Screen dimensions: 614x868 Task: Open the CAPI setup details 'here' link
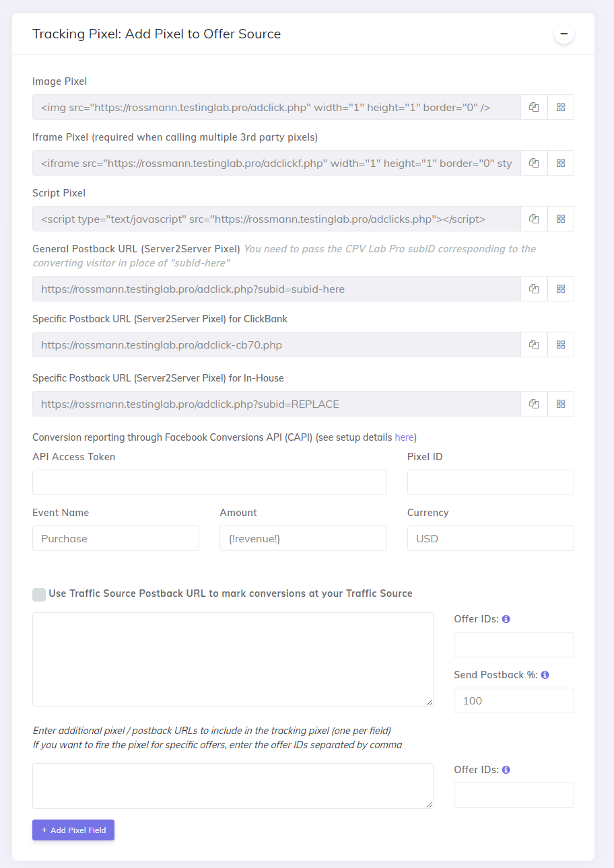(x=404, y=437)
